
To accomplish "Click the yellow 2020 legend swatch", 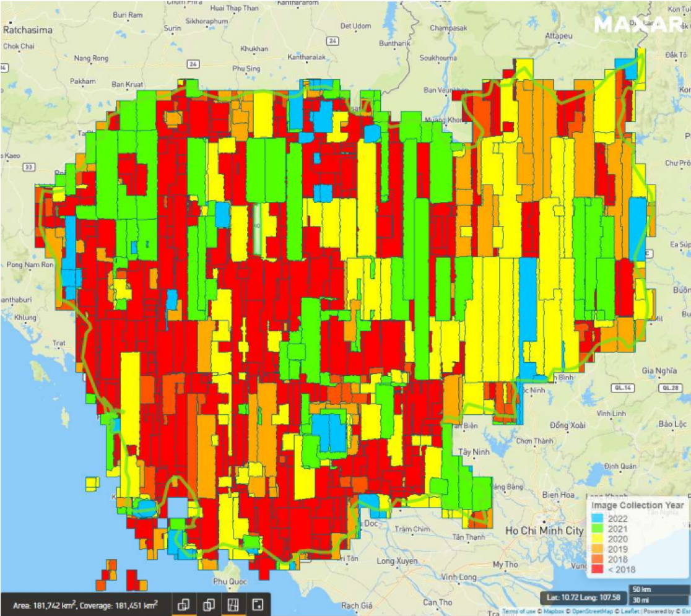I will click(597, 539).
